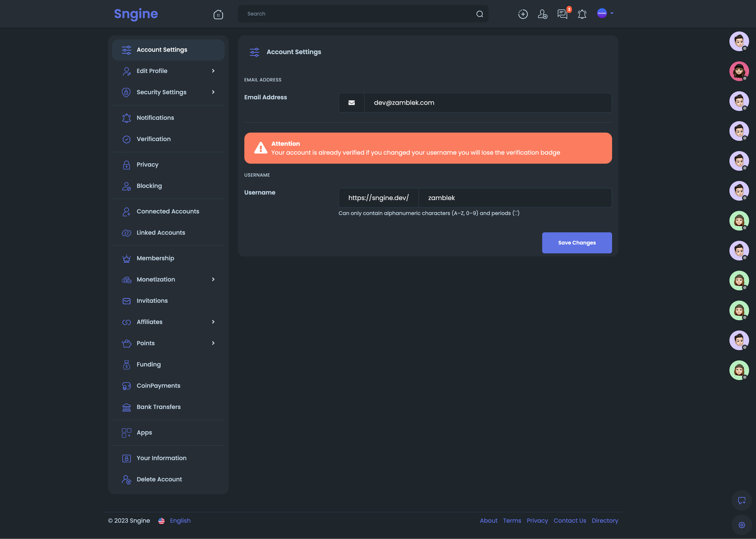The width and height of the screenshot is (756, 539).
Task: Focus the username field containing zamblek
Action: click(x=515, y=198)
